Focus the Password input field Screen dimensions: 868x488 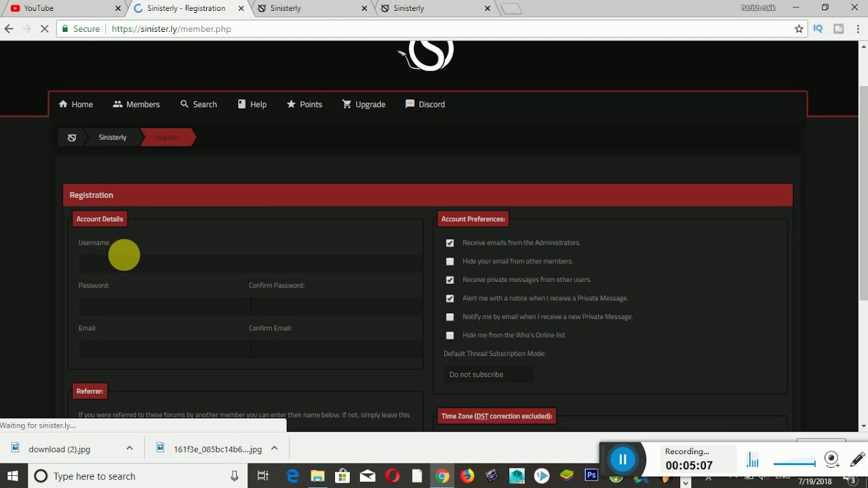point(164,306)
